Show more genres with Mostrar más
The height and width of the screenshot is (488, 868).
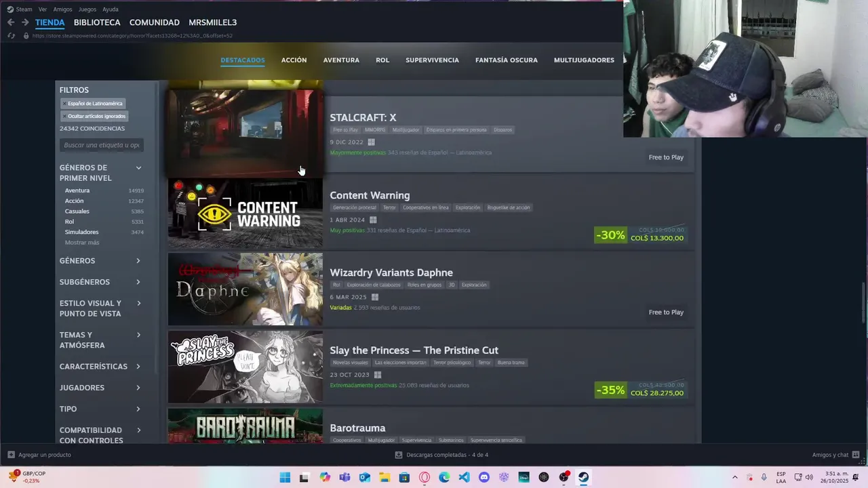[x=82, y=243]
